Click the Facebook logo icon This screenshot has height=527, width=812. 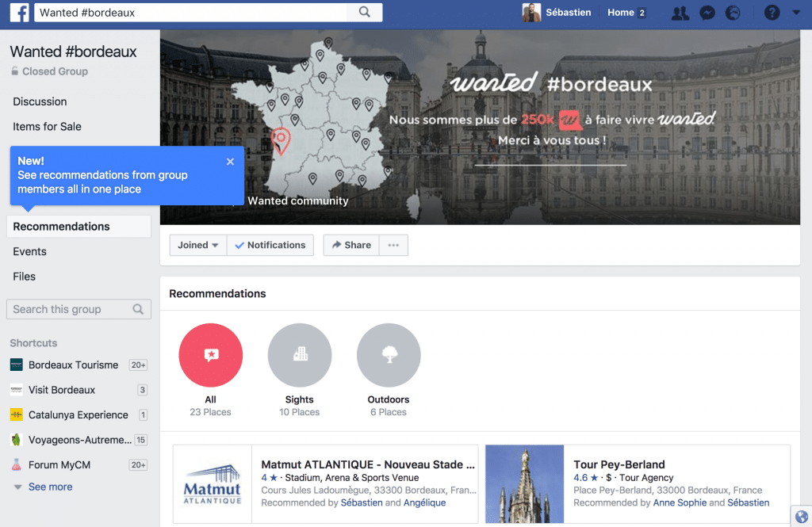(20, 13)
